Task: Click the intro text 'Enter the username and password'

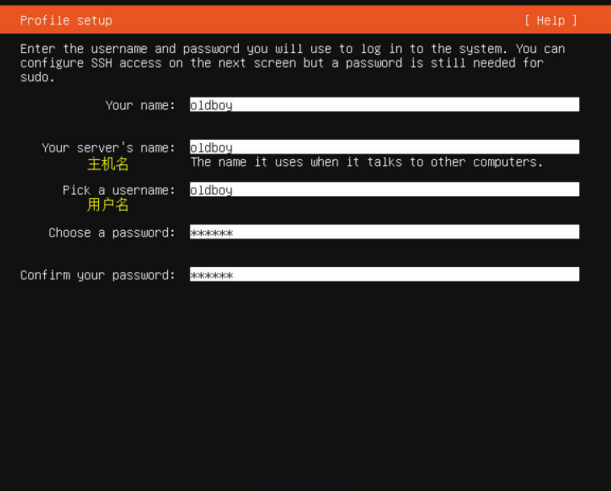Action: pos(130,49)
